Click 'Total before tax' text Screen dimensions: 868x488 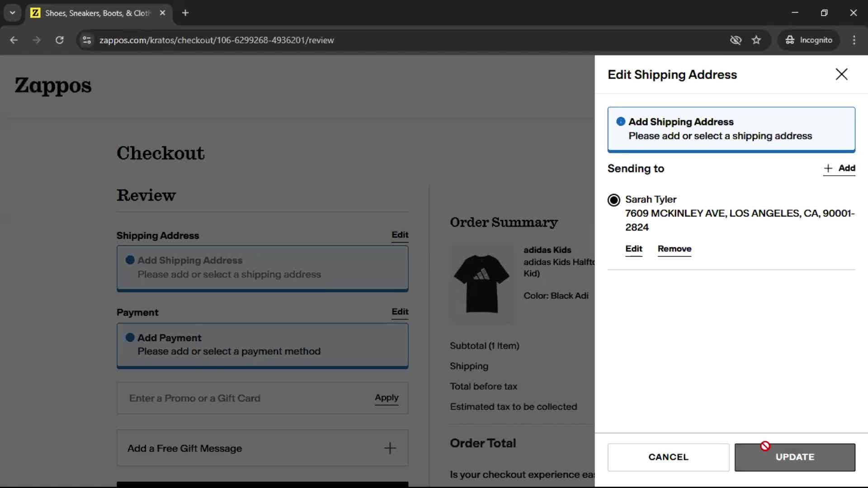(483, 386)
